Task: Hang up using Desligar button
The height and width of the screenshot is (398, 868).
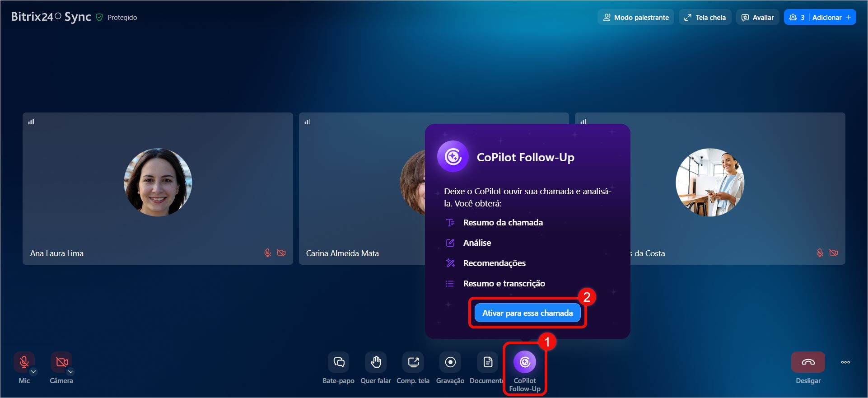Action: point(808,362)
